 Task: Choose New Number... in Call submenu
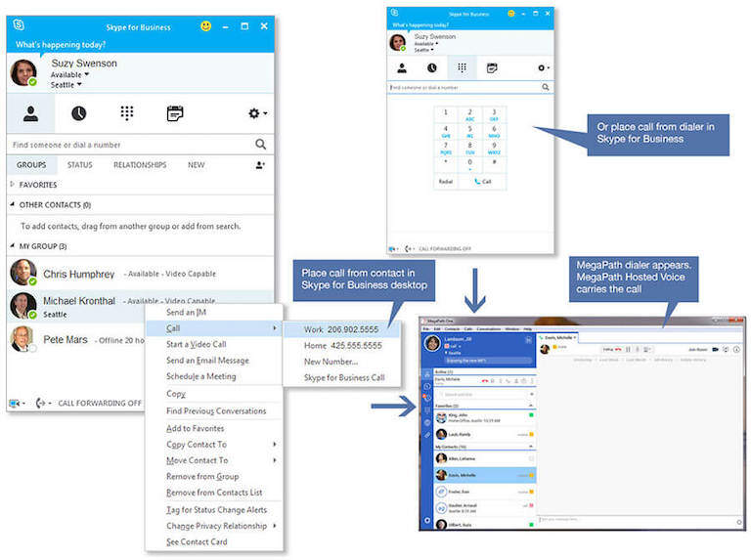pos(331,362)
